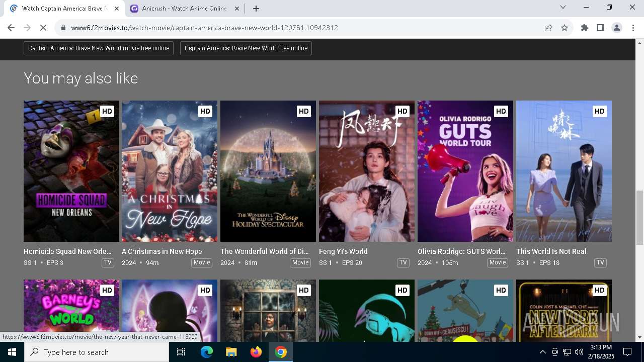Image resolution: width=644 pixels, height=362 pixels.
Task: Open Olivia Rodrigo GUTS World Tour poster
Action: pyautogui.click(x=465, y=171)
